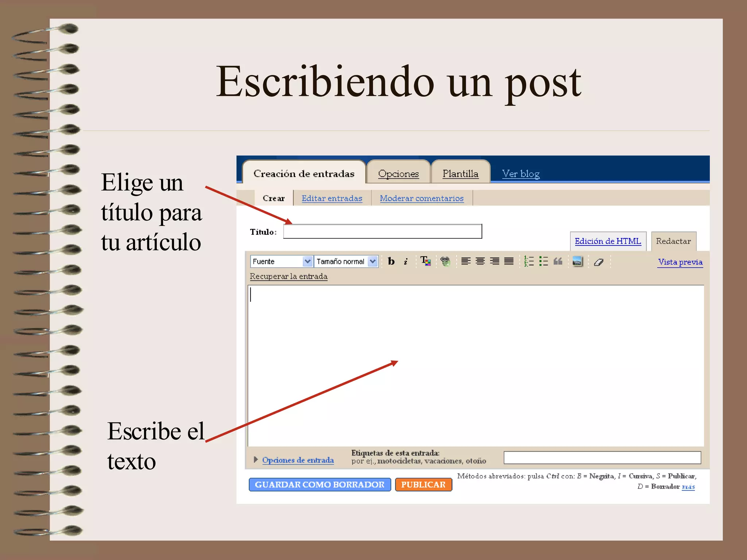Click inside the Título input field
Viewport: 747px width, 560px height.
tap(383, 232)
